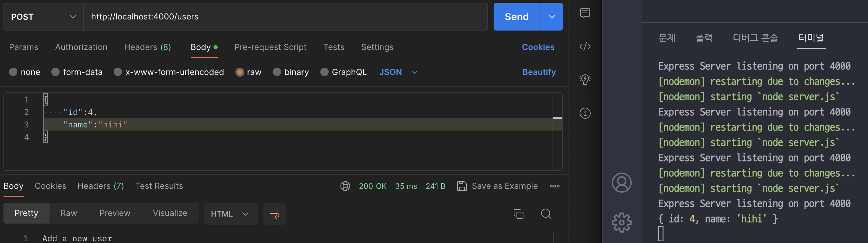Open the request Settings tab
Screen dimensions: 868x243
377,47
